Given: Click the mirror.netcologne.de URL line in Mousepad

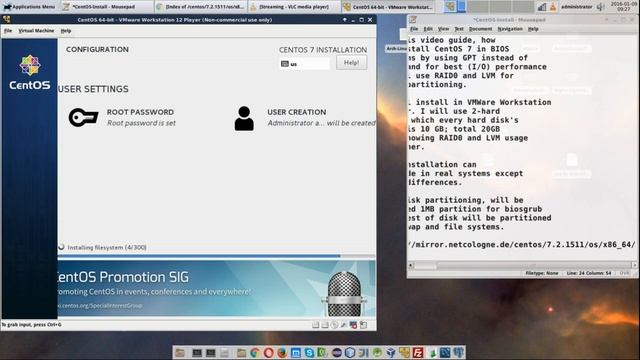Looking at the screenshot, I should (522, 244).
